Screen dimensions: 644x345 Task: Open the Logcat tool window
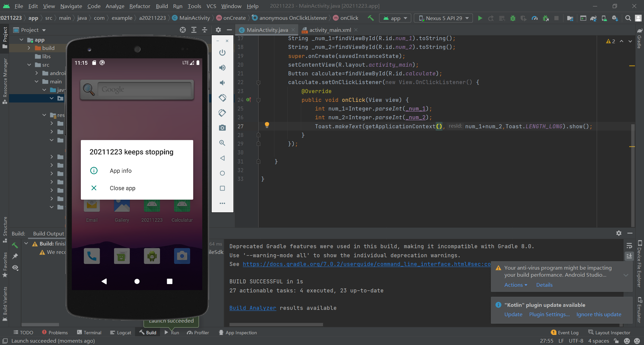point(121,333)
